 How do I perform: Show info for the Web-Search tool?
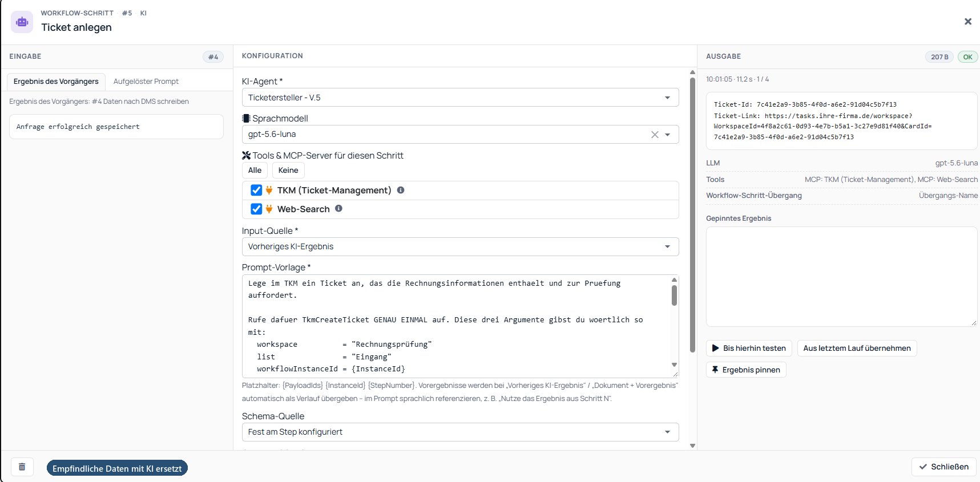coord(338,209)
